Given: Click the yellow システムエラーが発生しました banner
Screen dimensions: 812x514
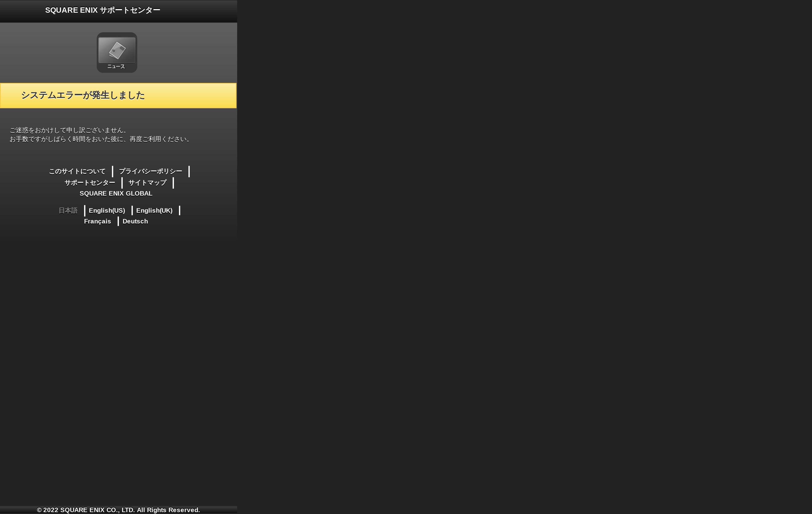Looking at the screenshot, I should click(118, 96).
